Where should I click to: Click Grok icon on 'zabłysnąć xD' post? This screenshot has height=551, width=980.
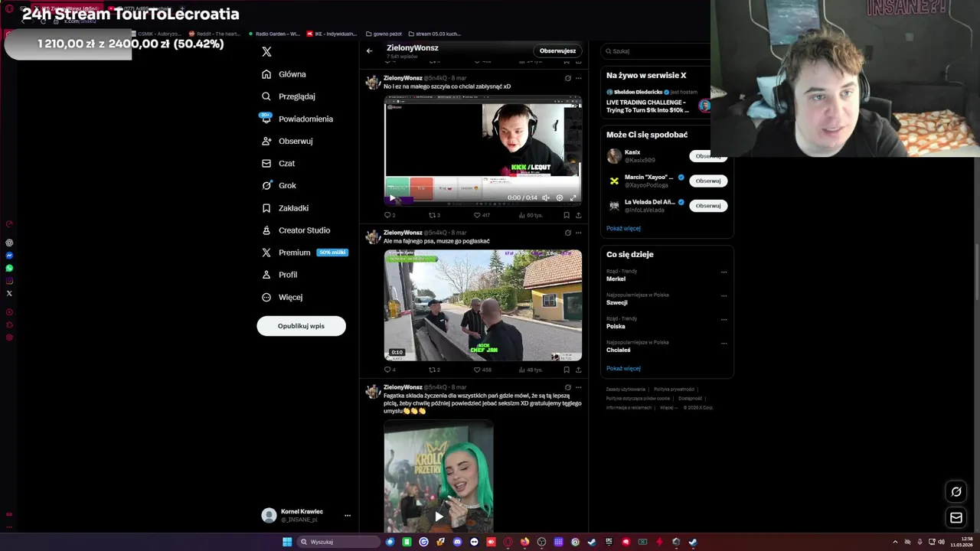click(x=567, y=78)
